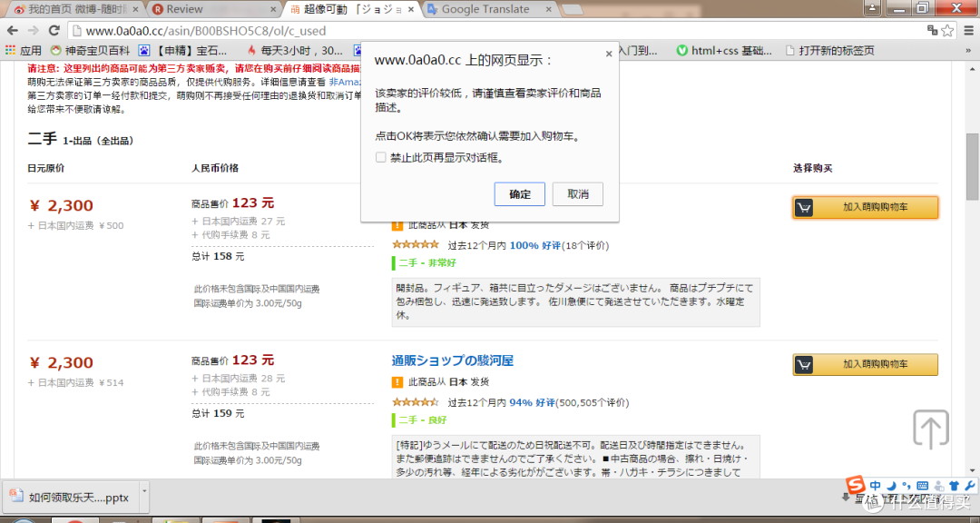Open the Chrome hamburger menu
This screenshot has height=523, width=980.
coord(968,30)
